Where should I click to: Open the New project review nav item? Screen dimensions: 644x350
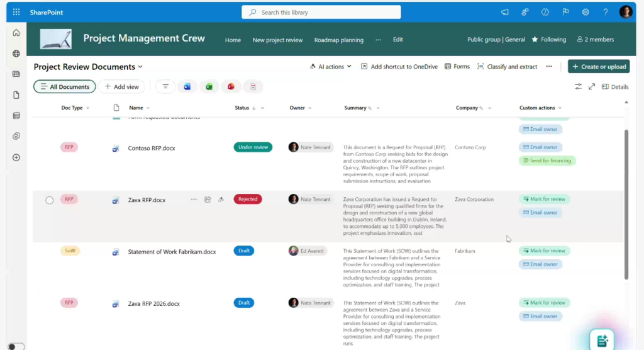(277, 40)
